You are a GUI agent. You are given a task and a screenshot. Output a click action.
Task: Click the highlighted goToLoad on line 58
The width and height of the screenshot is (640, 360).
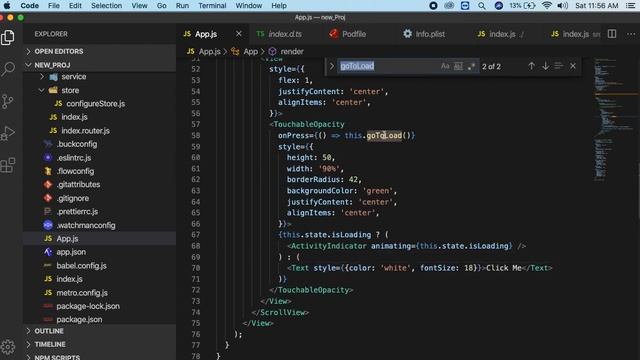[x=384, y=136]
